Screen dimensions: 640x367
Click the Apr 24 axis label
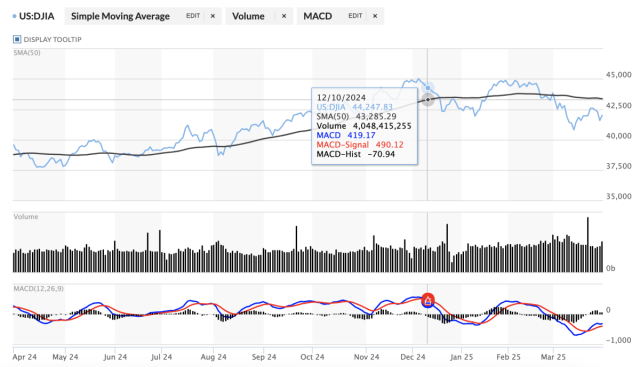[x=24, y=357]
